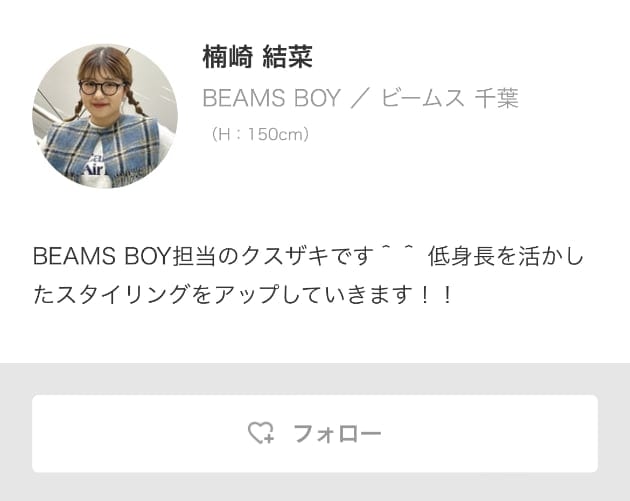The image size is (630, 501).
Task: Click the height info (H:150cm)
Action: 260,135
